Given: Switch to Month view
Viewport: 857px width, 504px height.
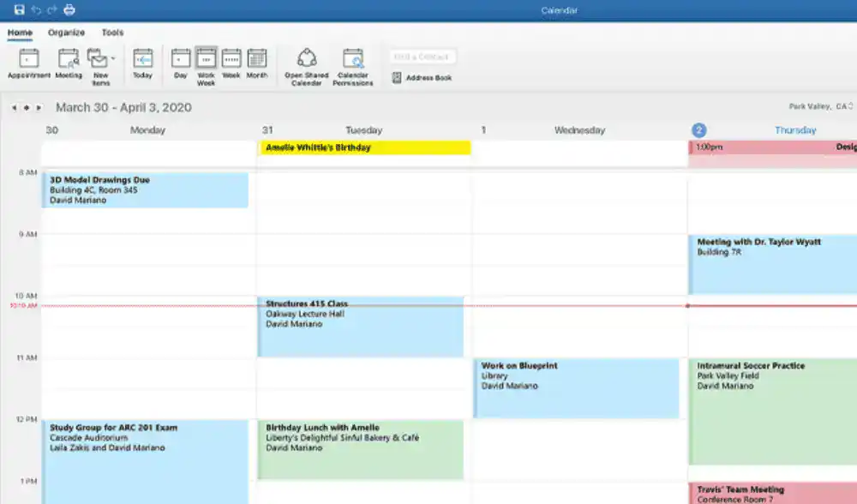Looking at the screenshot, I should coord(257,63).
